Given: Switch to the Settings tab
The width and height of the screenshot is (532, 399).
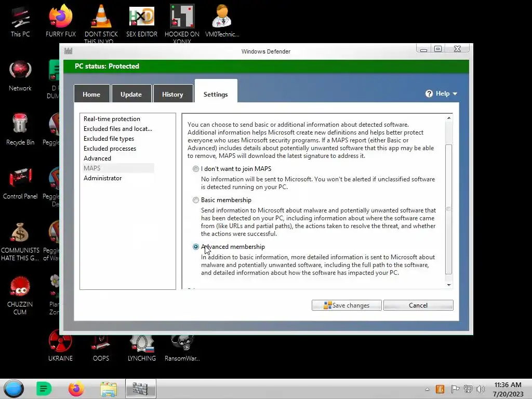Looking at the screenshot, I should click(216, 91).
